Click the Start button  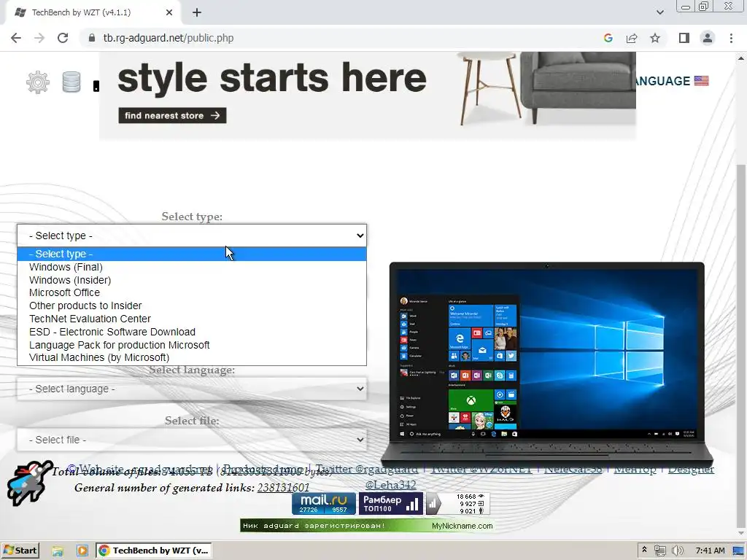click(x=20, y=551)
